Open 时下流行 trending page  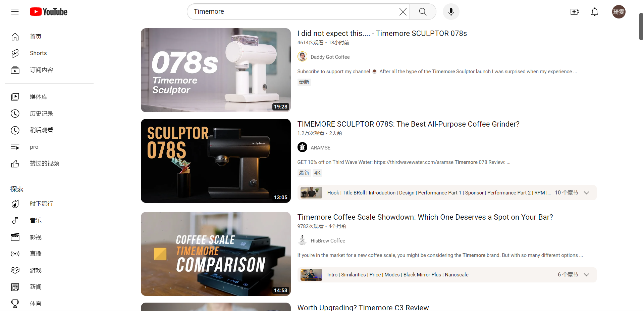[41, 204]
